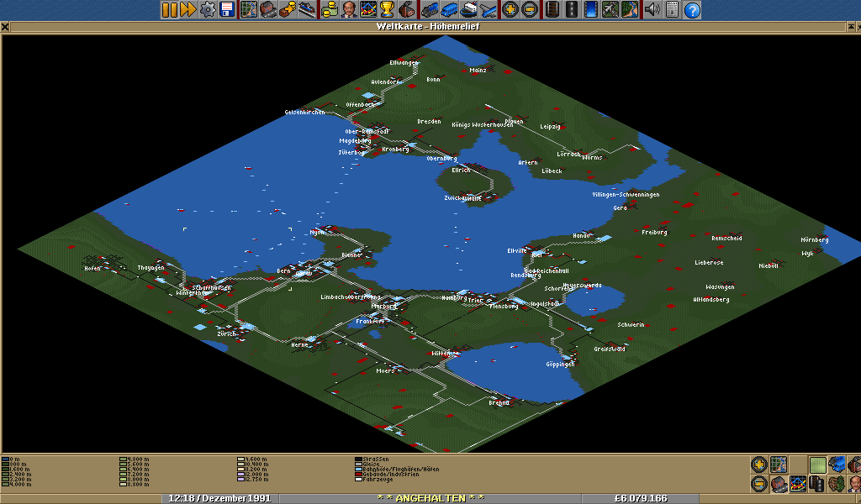Click the Weltkarte - Höhenrelief title bar
Screen dimensions: 861x504
(x=430, y=26)
